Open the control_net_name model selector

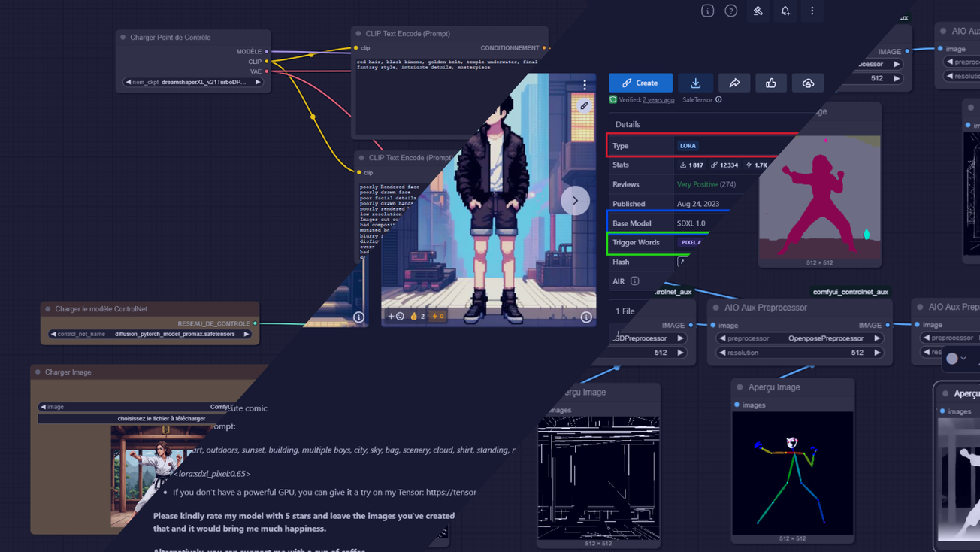pyautogui.click(x=150, y=334)
